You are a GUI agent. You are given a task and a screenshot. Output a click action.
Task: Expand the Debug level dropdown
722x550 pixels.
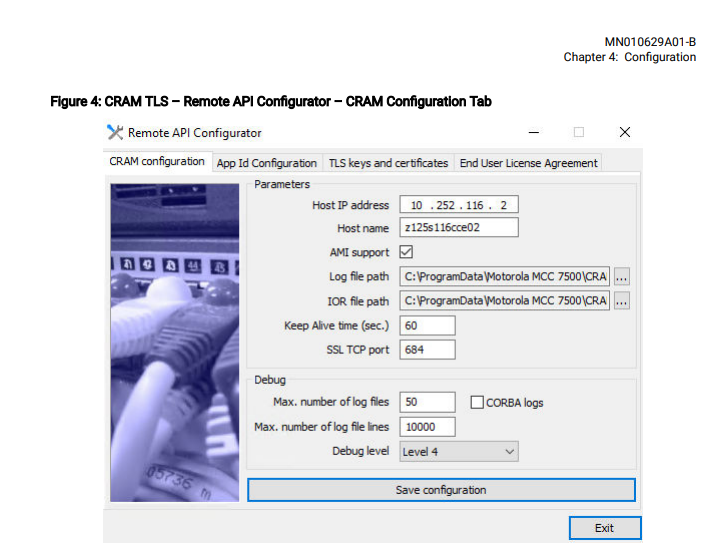(x=459, y=451)
